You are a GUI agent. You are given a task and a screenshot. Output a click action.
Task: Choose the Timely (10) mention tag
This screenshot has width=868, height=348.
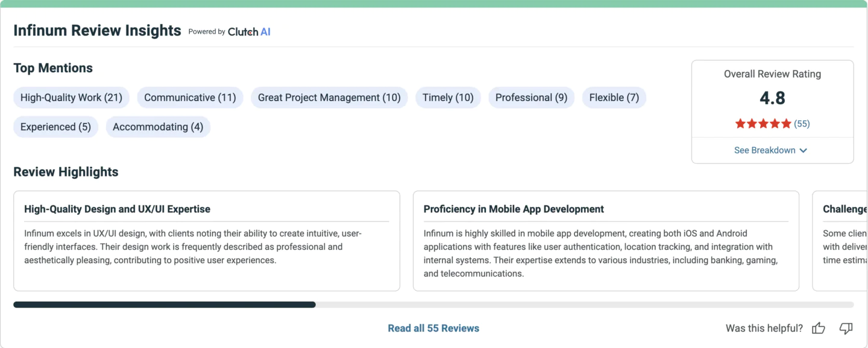[x=448, y=98]
